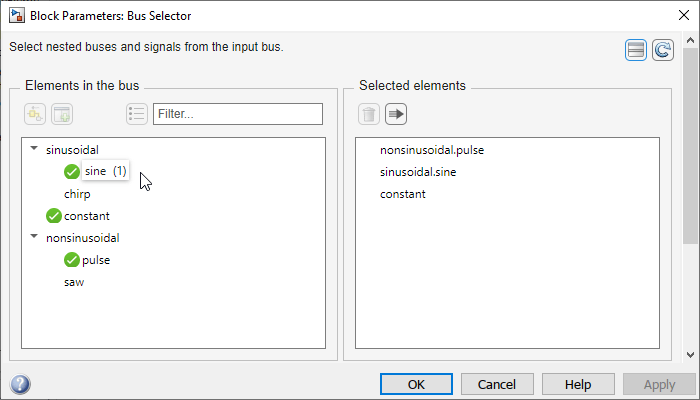Click the Apply button
700x400 pixels.
click(x=659, y=384)
